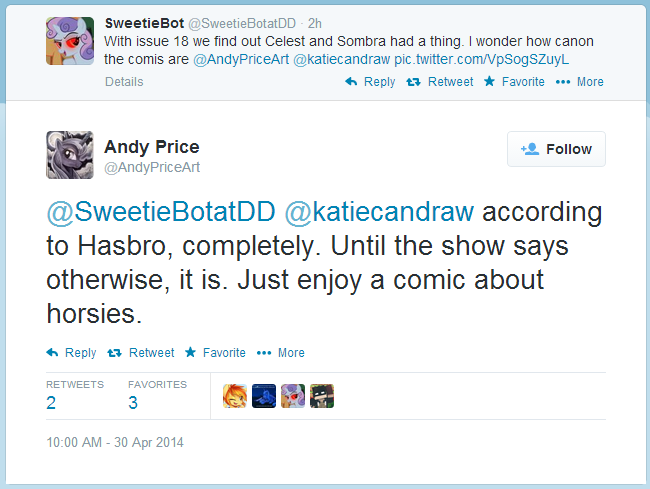Image resolution: width=650 pixels, height=489 pixels.
Task: Reply to Andy Price's tweet
Action: (x=71, y=352)
